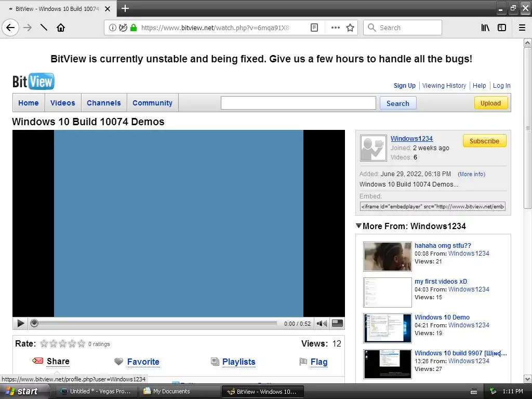Screen dimensions: 532x399
Task: Open Windows 10 build 9907 video title
Action: click(x=461, y=353)
